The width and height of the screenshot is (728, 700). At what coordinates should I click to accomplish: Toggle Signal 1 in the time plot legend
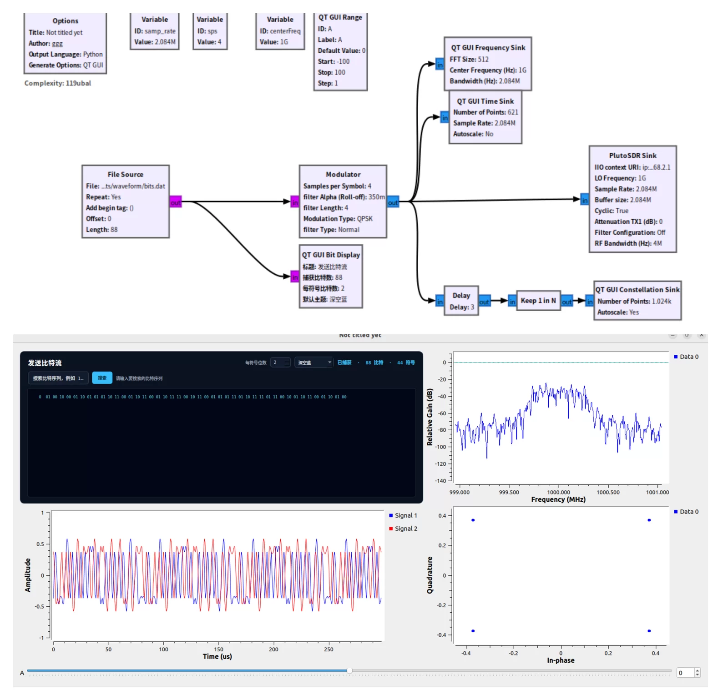[x=403, y=515]
